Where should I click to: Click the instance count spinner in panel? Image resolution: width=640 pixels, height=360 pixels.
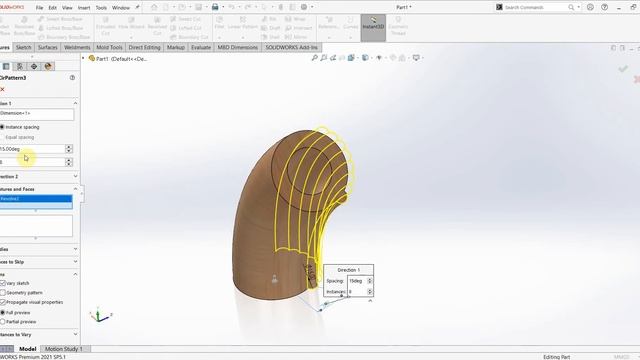(69, 162)
